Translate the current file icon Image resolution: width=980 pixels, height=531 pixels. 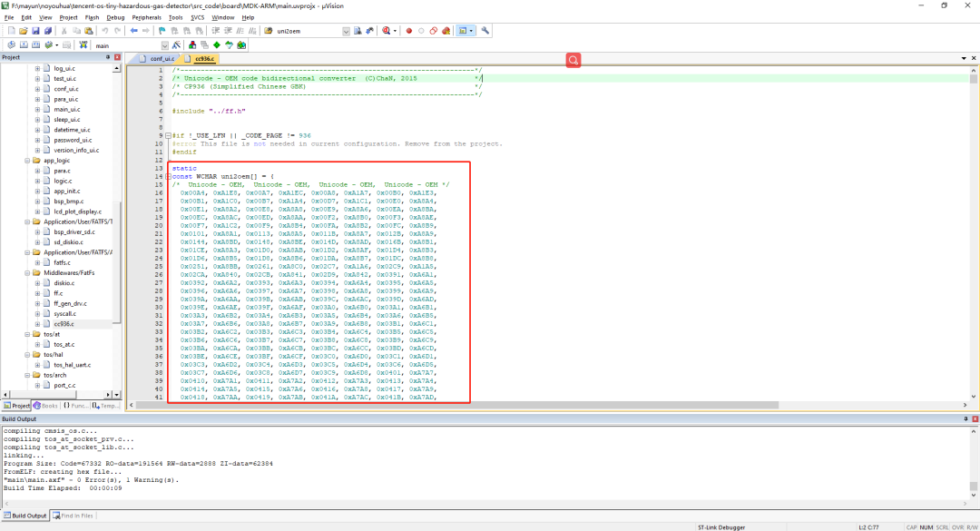pos(11,45)
